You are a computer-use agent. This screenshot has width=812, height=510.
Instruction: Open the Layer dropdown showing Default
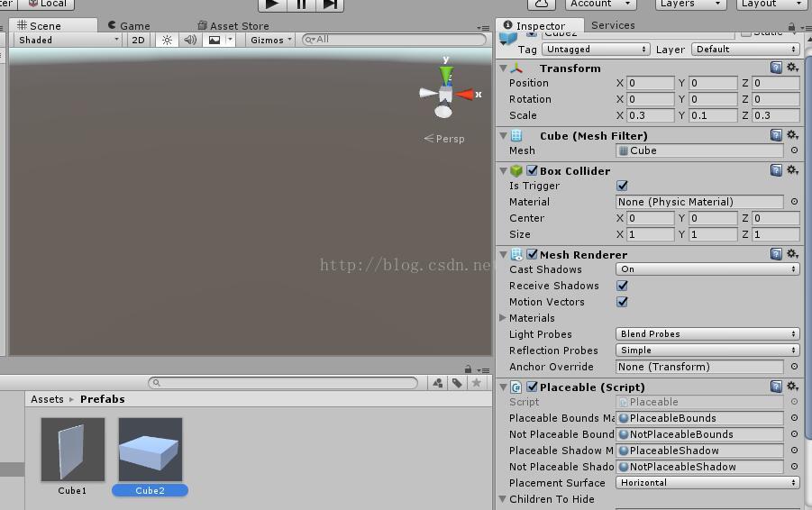(745, 50)
